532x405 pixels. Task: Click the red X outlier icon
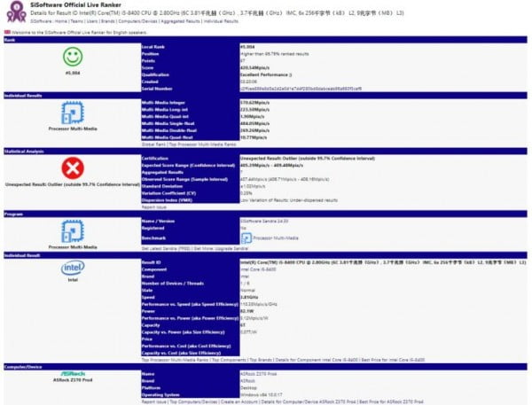point(72,167)
